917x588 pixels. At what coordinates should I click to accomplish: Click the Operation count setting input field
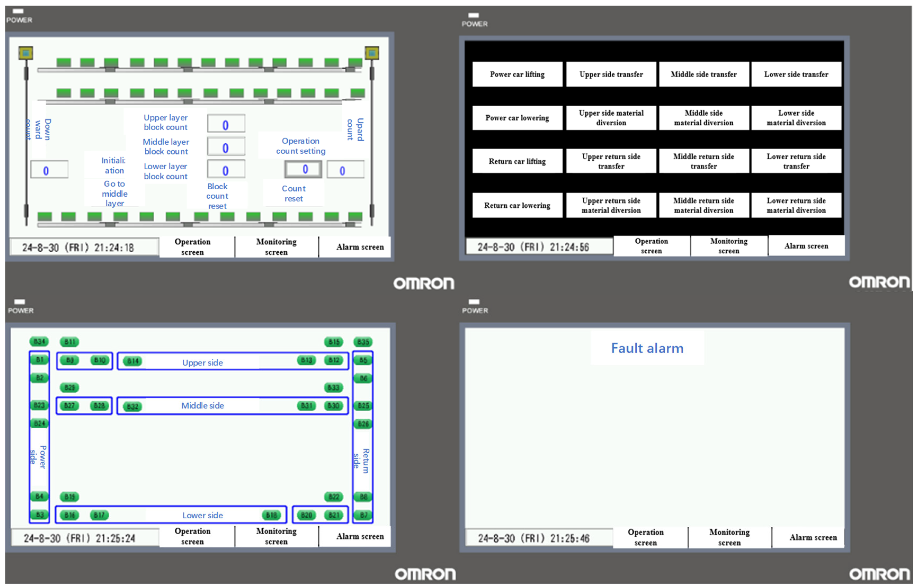coord(304,169)
